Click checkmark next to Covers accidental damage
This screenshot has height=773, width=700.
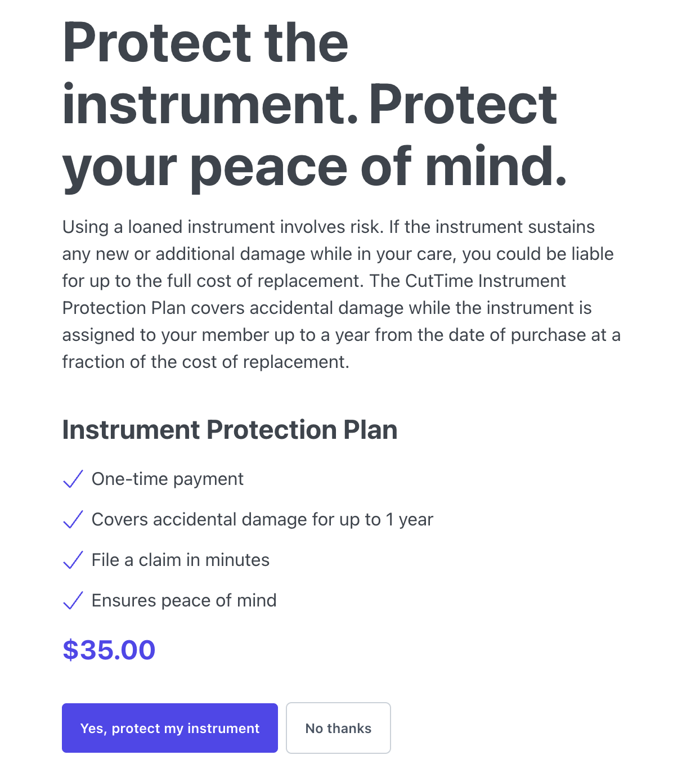click(x=73, y=520)
